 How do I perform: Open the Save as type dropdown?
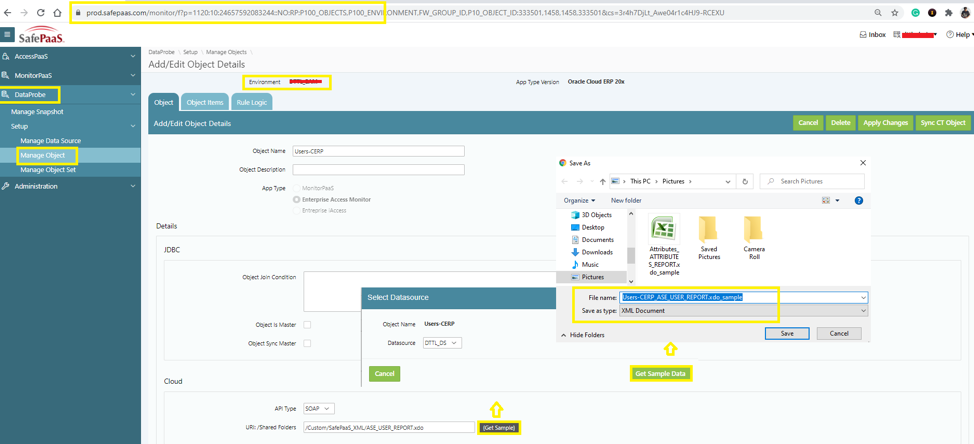click(741, 311)
